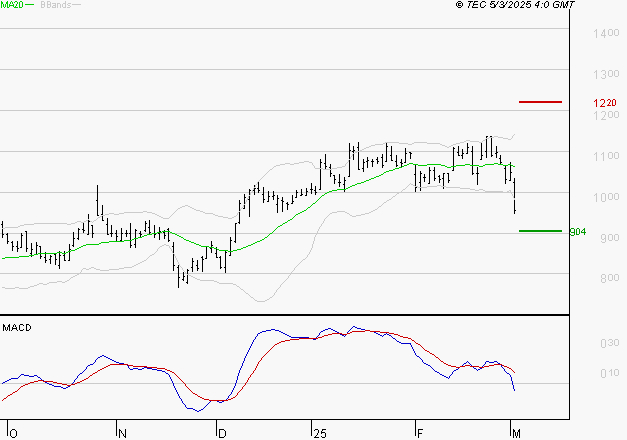Image resolution: width=627 pixels, height=440 pixels.
Task: Click the BBands legend label
Action: 56,5
